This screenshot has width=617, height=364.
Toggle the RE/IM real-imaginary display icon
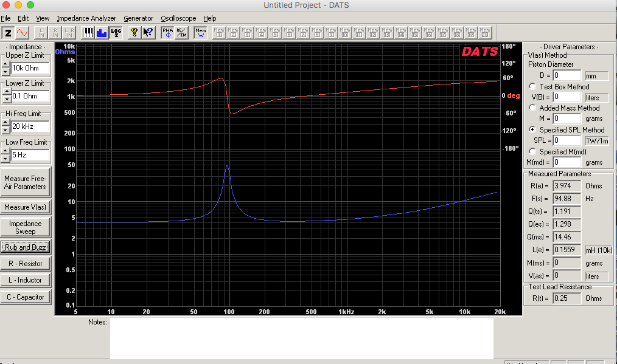coord(181,33)
